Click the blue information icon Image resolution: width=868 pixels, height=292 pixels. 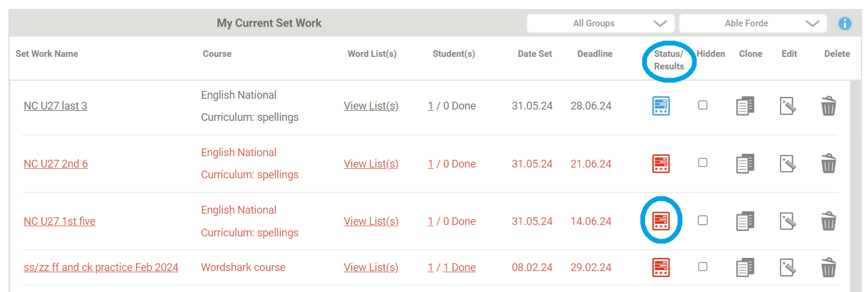coord(845,23)
